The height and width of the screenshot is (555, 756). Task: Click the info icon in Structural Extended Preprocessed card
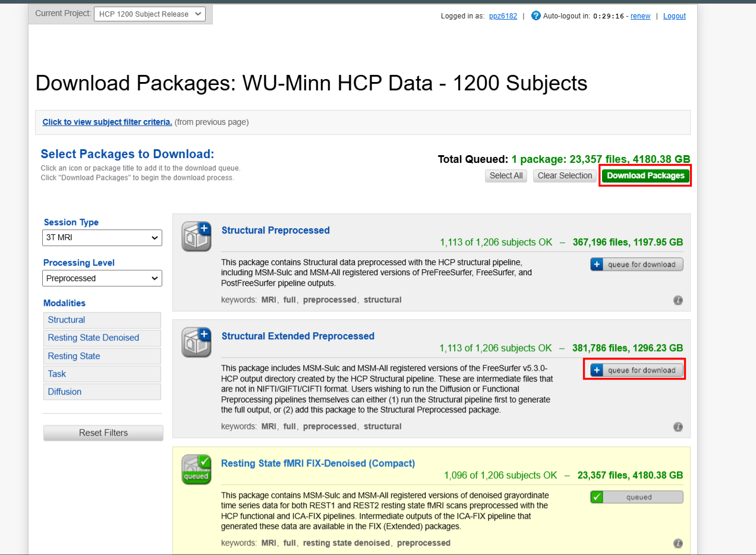678,427
